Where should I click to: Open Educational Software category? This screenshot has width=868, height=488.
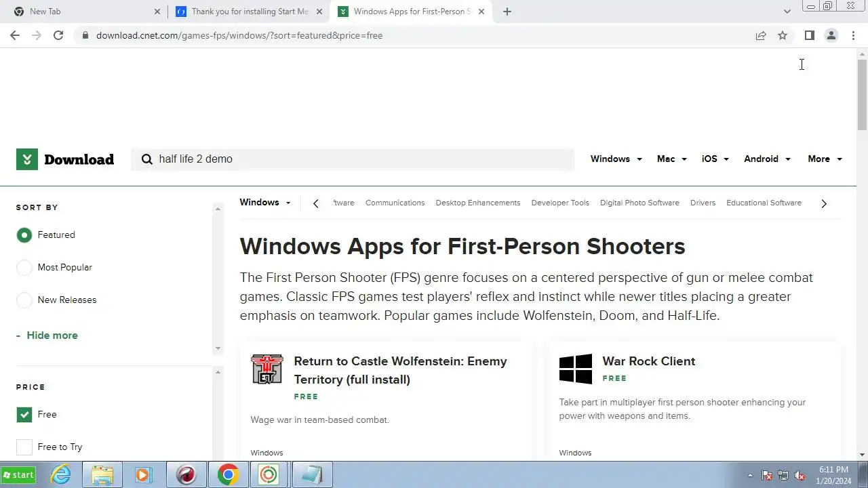point(764,203)
